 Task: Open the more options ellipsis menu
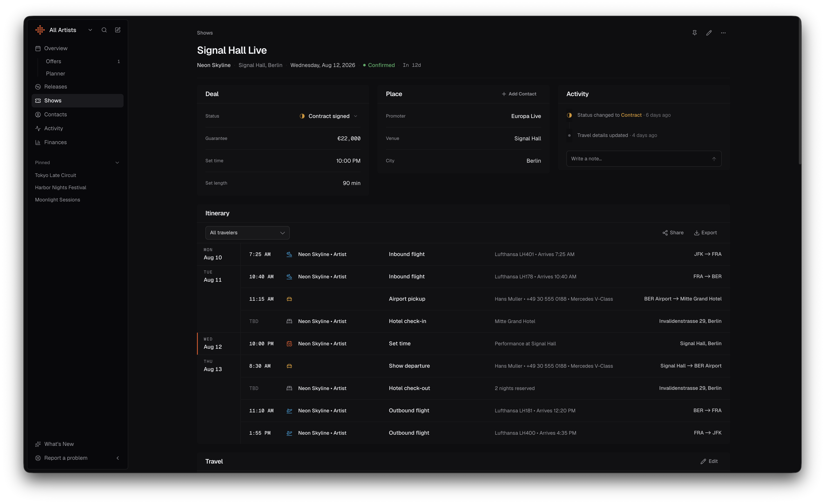click(x=723, y=33)
